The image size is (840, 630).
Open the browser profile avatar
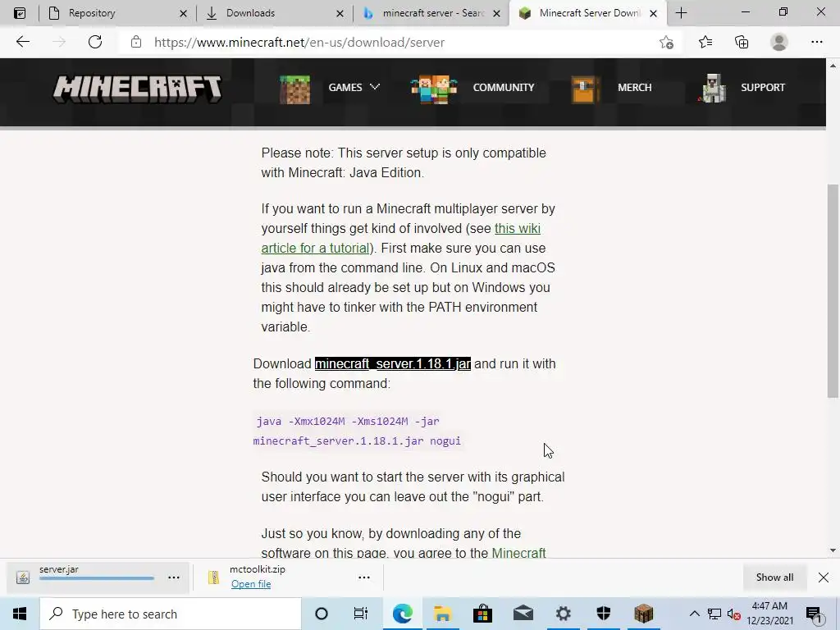[779, 42]
